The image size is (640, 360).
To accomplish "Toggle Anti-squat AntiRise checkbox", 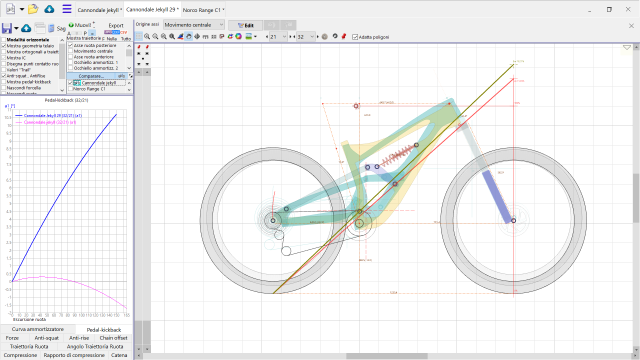I will tap(4, 76).
